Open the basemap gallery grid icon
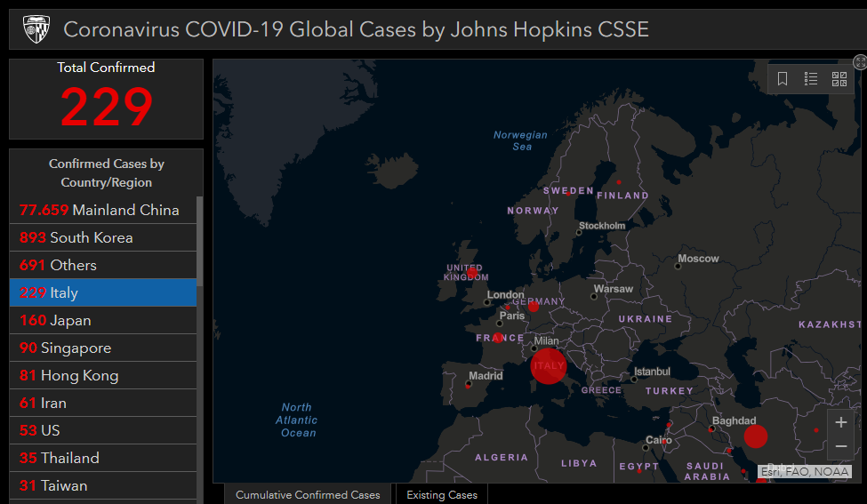 (839, 79)
